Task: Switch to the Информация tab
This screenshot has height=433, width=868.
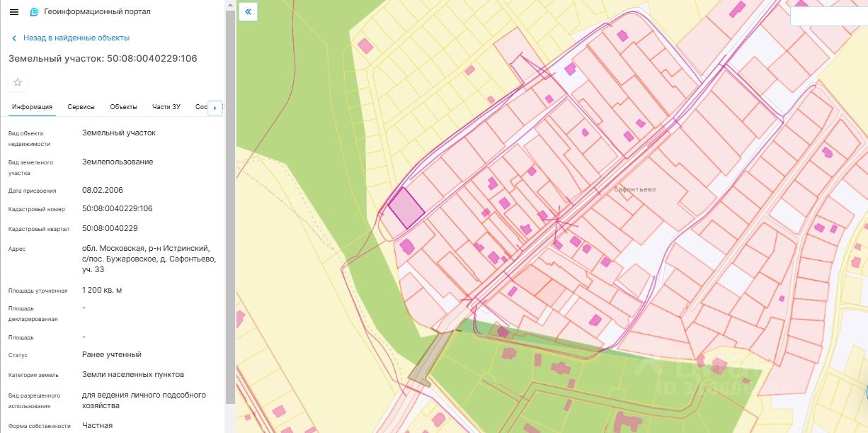Action: 32,107
